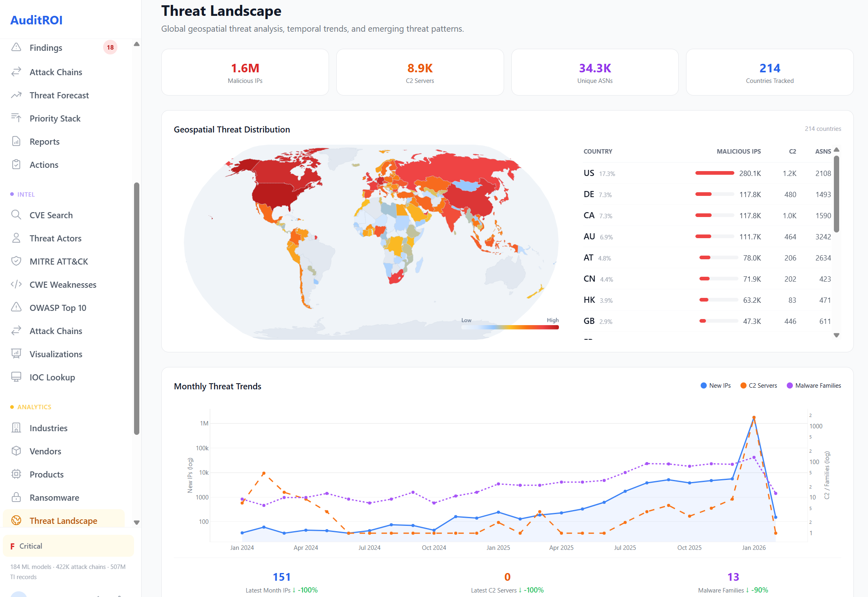Collapse country list using the up arrow
This screenshot has width=868, height=597.
click(x=836, y=150)
